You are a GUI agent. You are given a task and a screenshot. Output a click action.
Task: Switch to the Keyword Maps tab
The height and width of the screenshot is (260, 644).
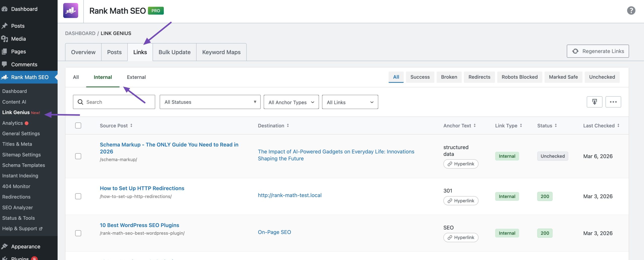[x=221, y=52]
